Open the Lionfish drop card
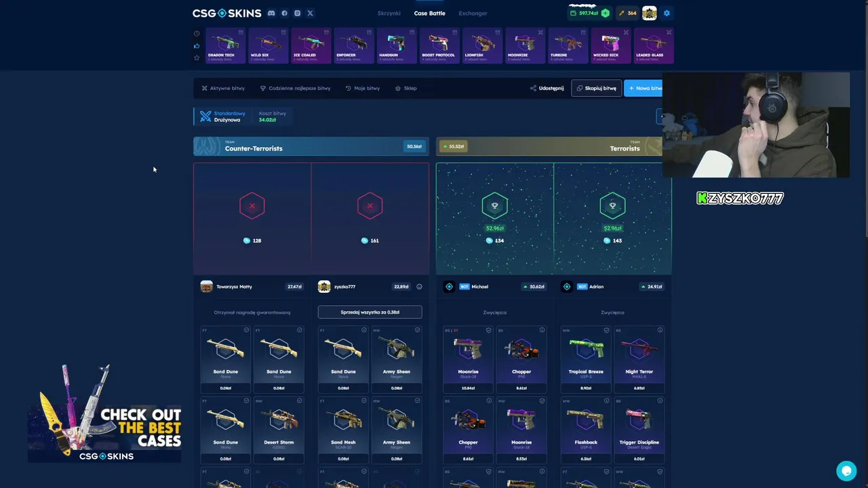Image resolution: width=868 pixels, height=488 pixels. (x=481, y=45)
